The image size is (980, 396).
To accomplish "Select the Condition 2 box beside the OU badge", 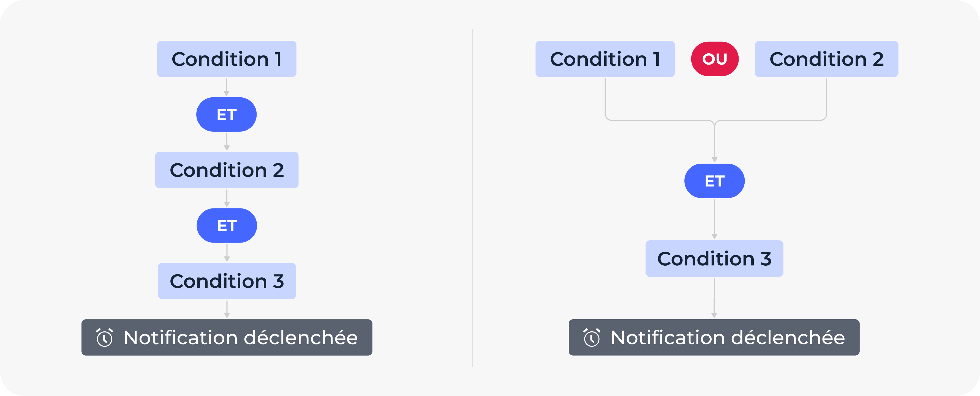I will [x=826, y=59].
